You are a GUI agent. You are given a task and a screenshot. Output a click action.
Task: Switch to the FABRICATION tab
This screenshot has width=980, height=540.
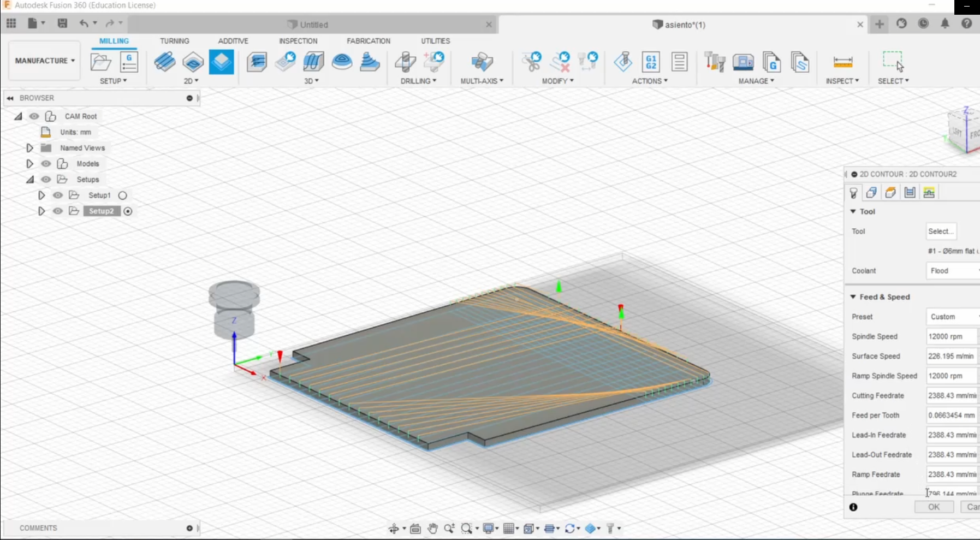tap(369, 41)
